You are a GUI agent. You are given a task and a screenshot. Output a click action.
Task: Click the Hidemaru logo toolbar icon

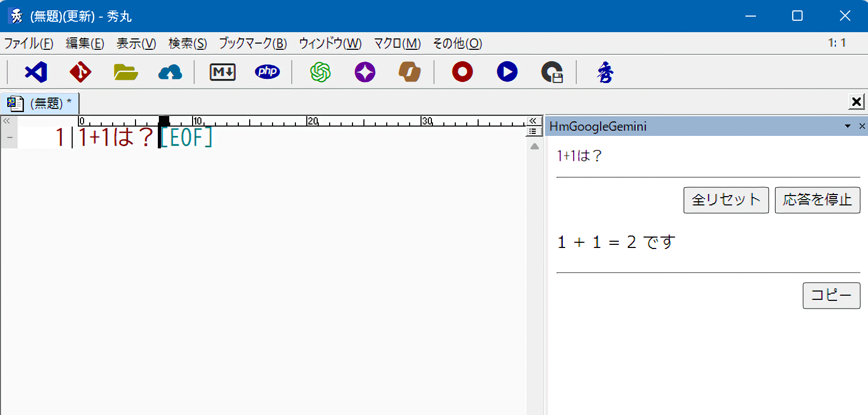pyautogui.click(x=605, y=72)
